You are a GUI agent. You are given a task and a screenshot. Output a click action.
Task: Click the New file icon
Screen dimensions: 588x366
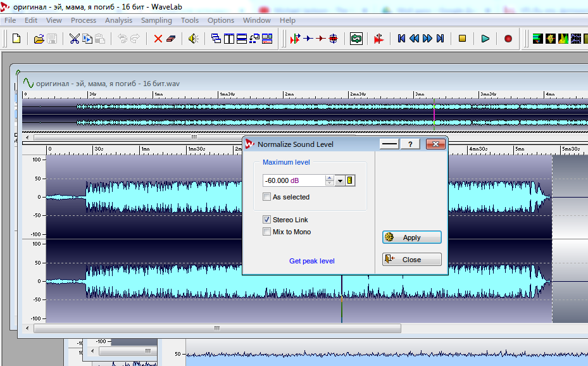coord(16,39)
